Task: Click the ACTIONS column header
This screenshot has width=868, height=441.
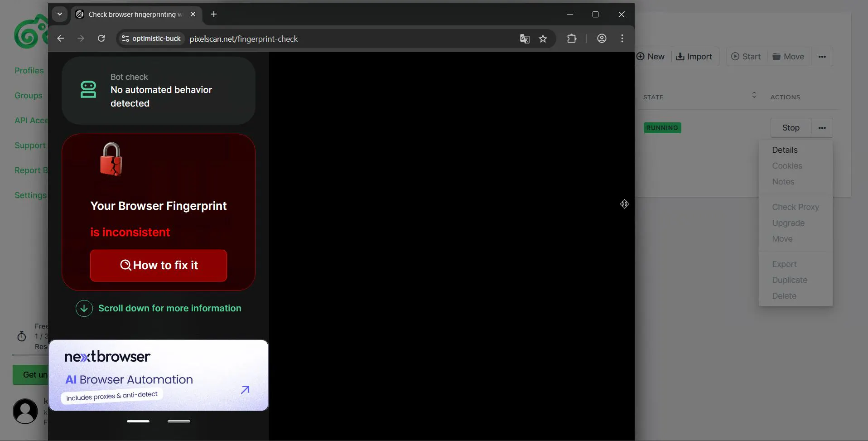Action: pyautogui.click(x=785, y=97)
